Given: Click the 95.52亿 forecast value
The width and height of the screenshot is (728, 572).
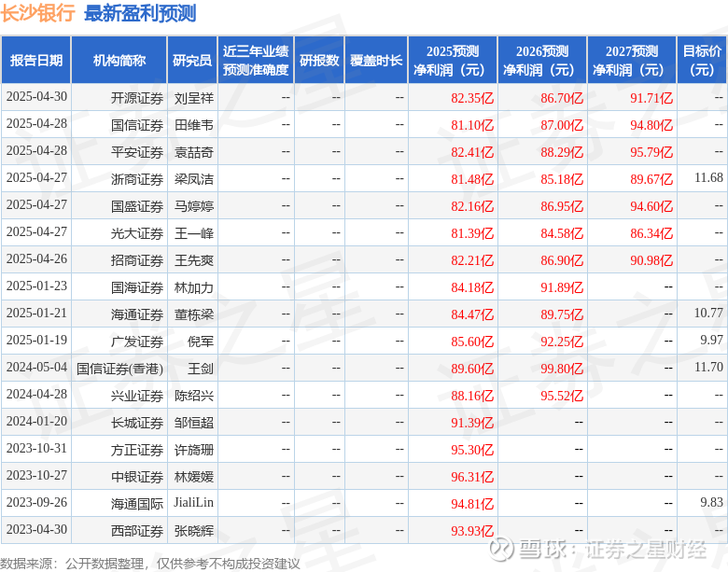Looking at the screenshot, I should [562, 396].
